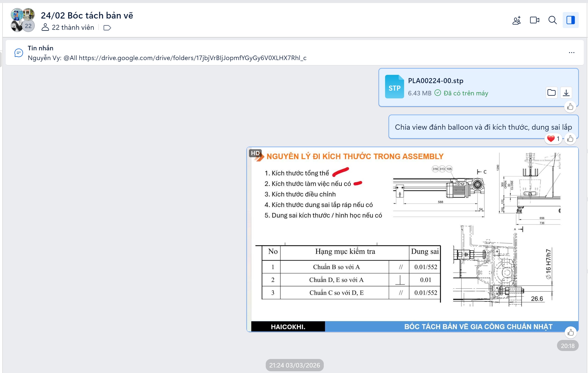Click the tag label icon beside member count
Viewport: 588px width, 373px height.
click(x=107, y=28)
